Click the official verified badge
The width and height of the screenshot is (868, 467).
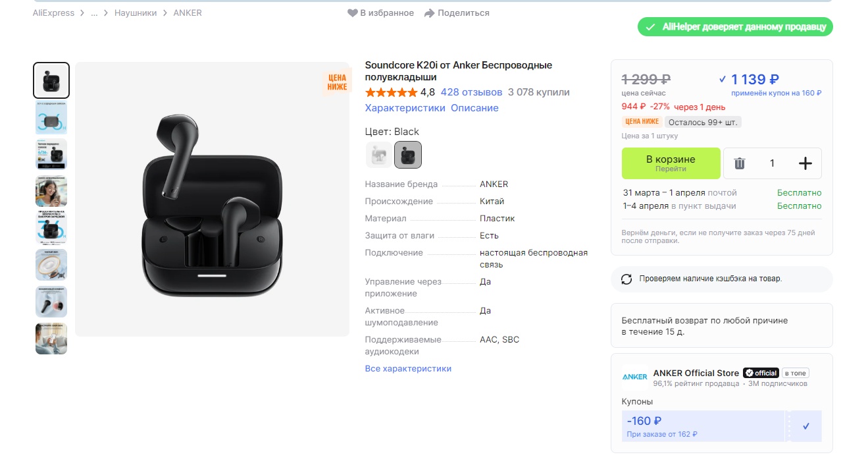point(761,373)
